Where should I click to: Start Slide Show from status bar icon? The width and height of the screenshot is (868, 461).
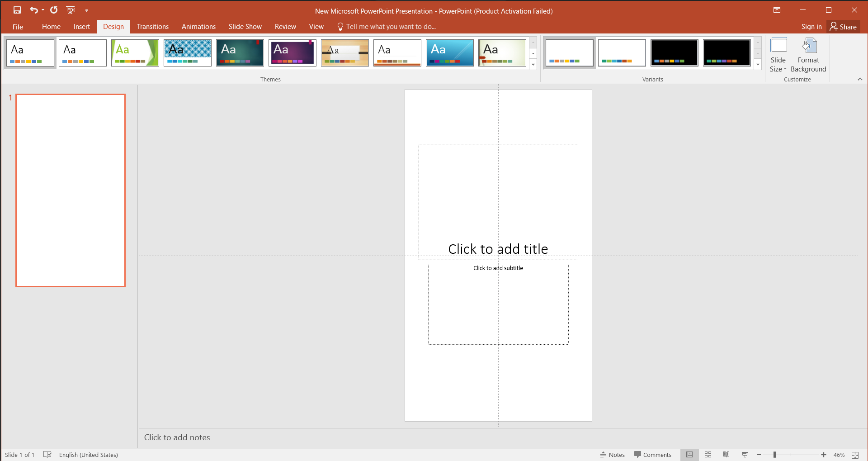pyautogui.click(x=745, y=455)
